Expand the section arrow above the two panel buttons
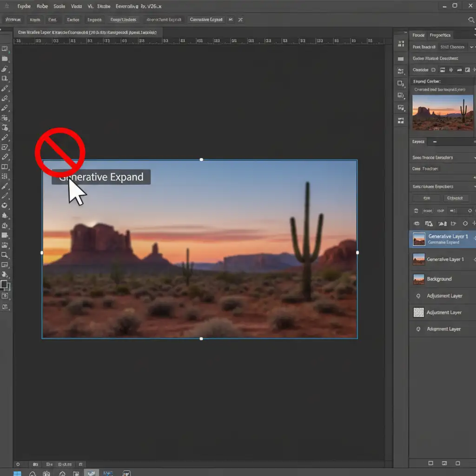The image size is (476, 476). pos(474,187)
